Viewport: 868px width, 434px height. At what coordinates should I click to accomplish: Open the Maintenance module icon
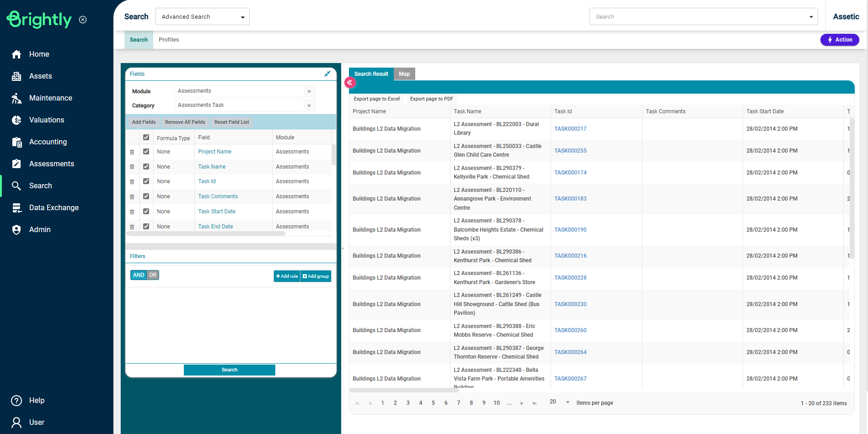tap(16, 98)
